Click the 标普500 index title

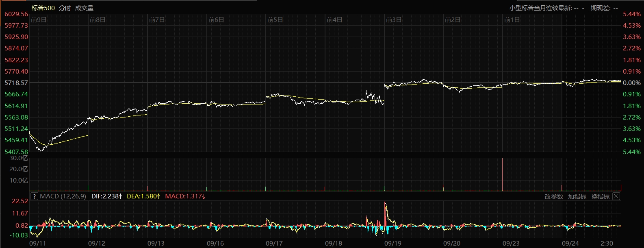click(43, 8)
